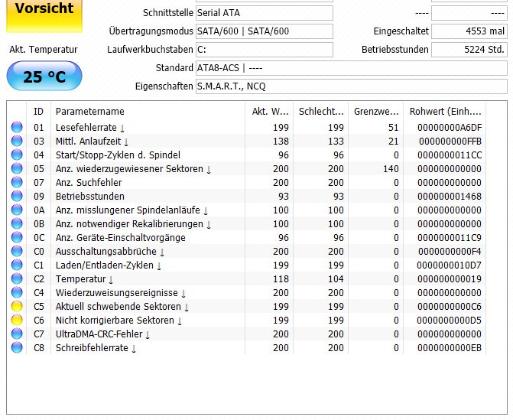The height and width of the screenshot is (420, 513).
Task: Select Anz. notwendiger Rekalibrierungen text
Action: tap(129, 223)
